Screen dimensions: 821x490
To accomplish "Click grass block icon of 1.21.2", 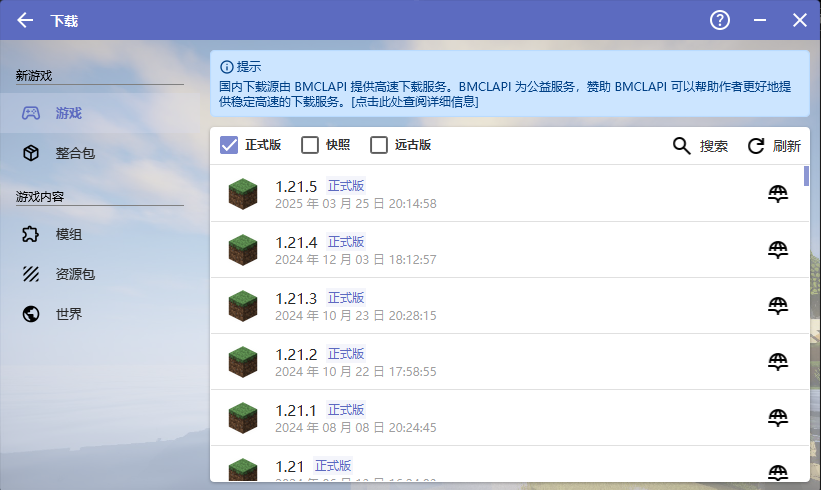I will tap(243, 362).
